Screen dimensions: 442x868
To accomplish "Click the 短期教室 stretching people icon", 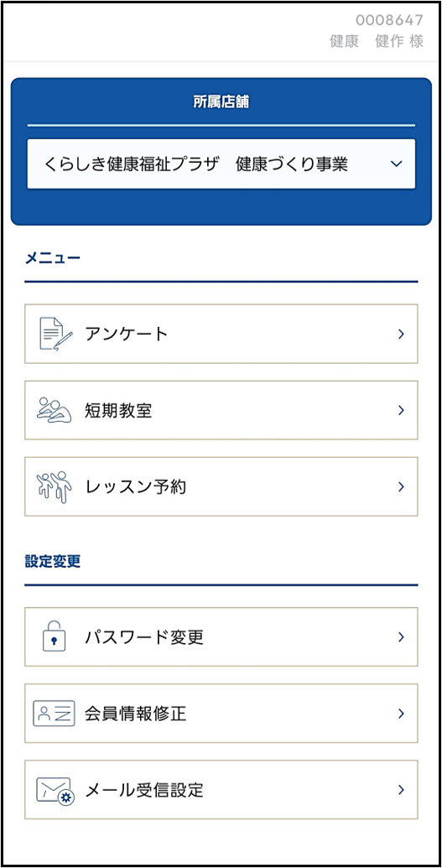I will point(55,410).
